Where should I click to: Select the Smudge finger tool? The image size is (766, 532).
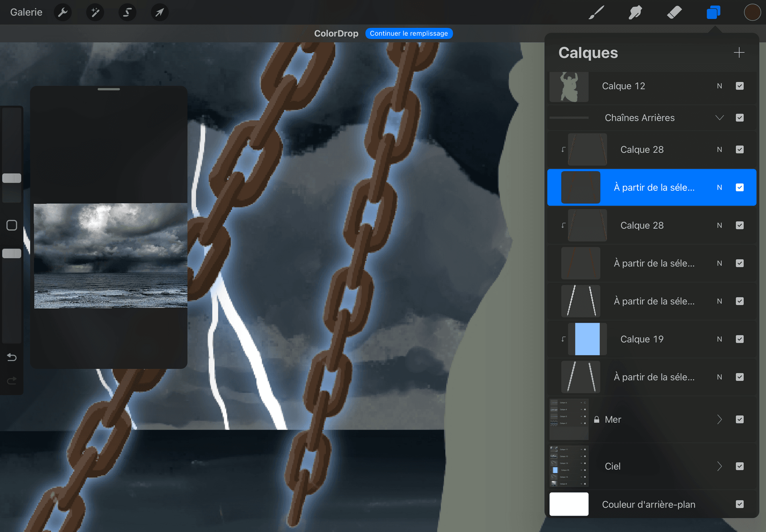635,12
